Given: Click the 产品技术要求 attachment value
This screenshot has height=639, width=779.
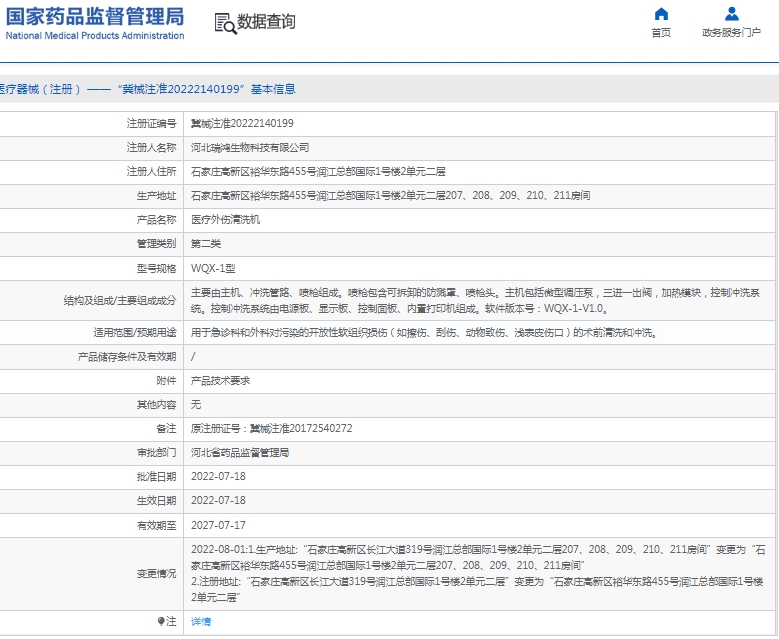Looking at the screenshot, I should pos(220,381).
